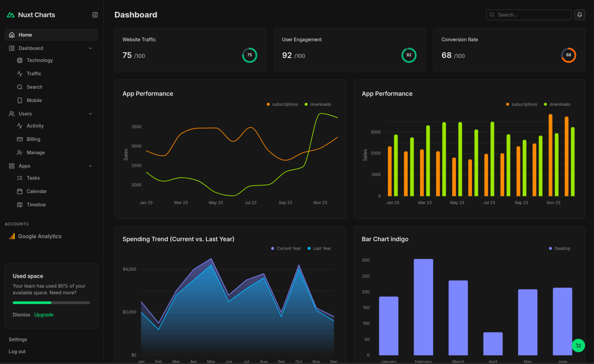Click the Google Analytics bar icon

(12, 236)
